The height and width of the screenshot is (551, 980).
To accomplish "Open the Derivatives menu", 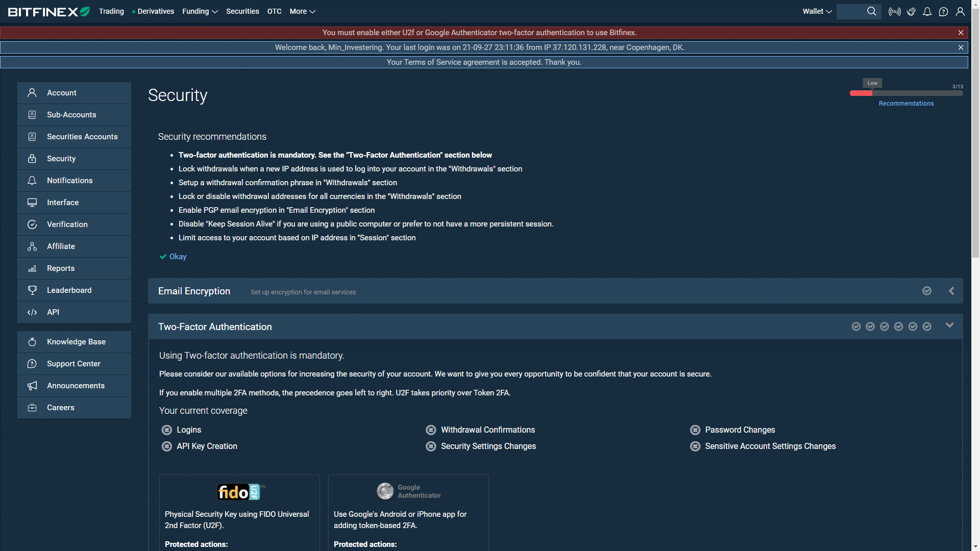I will click(x=153, y=11).
